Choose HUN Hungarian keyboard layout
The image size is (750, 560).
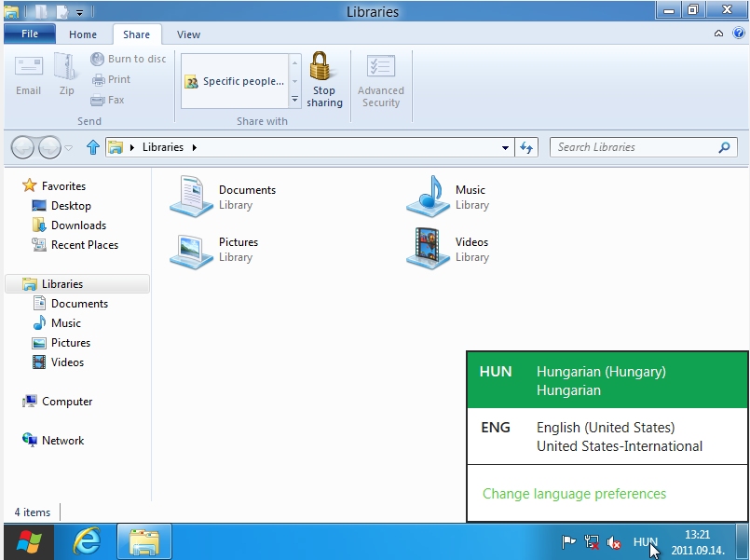[x=607, y=380]
